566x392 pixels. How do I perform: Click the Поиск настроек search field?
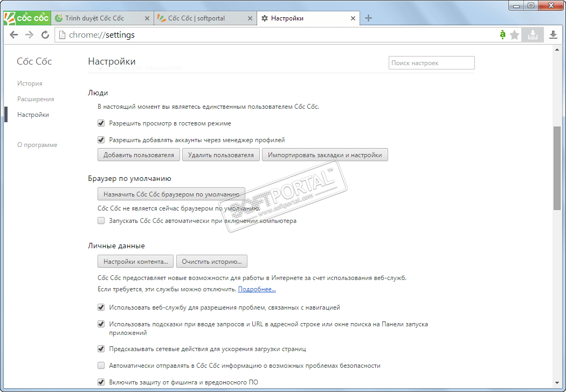(432, 63)
